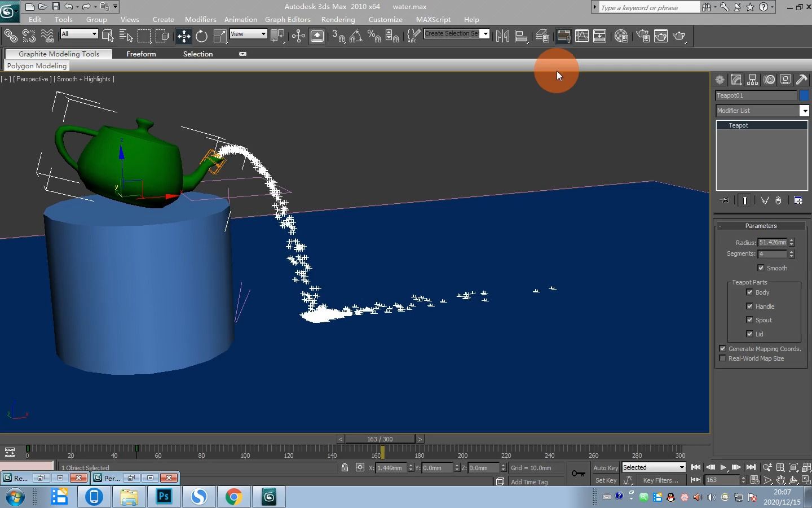Screen dimensions: 812x508
Task: Open the Curve Editor icon
Action: tap(582, 36)
